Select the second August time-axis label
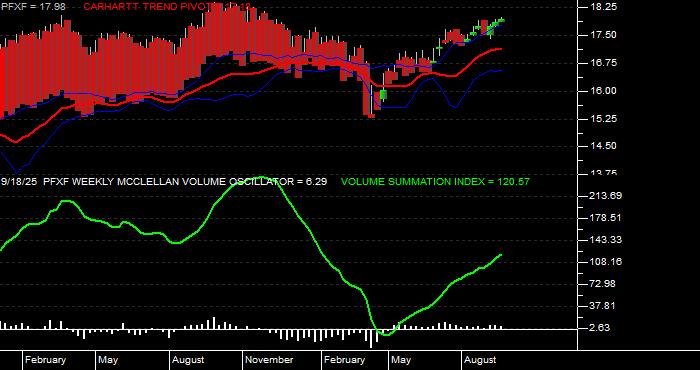Screen dimensions: 700x370 click(479, 360)
